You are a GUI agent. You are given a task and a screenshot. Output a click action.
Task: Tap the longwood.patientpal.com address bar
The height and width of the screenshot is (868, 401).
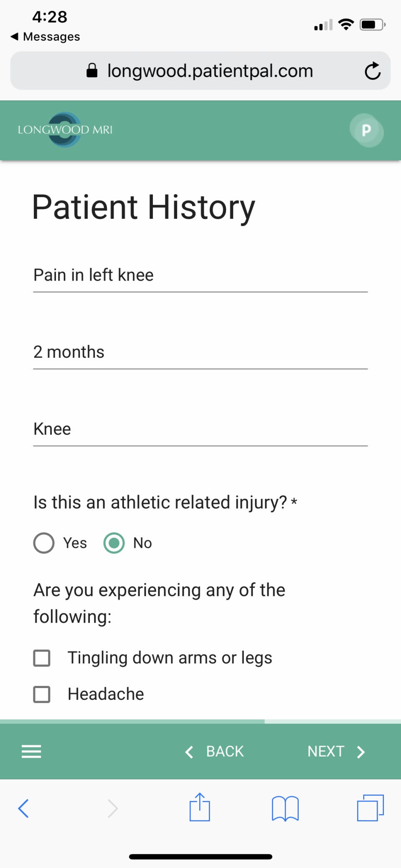200,71
